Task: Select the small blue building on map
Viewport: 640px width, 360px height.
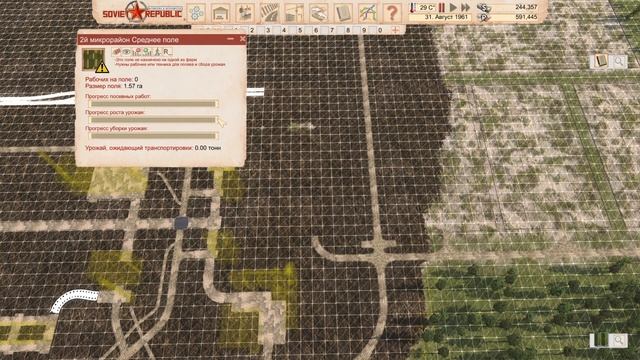Action: coord(182,222)
